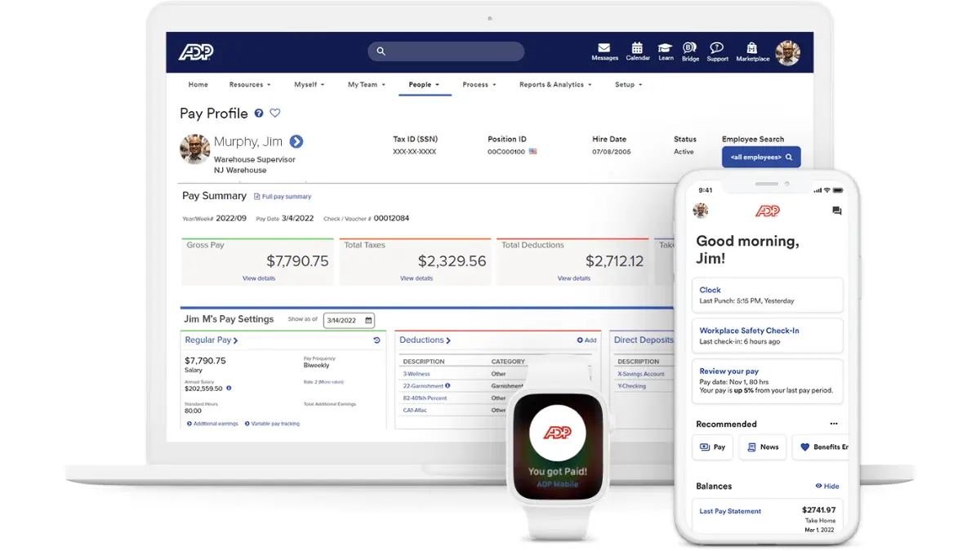
Task: Open Variable pay tracking link
Action: 272,424
